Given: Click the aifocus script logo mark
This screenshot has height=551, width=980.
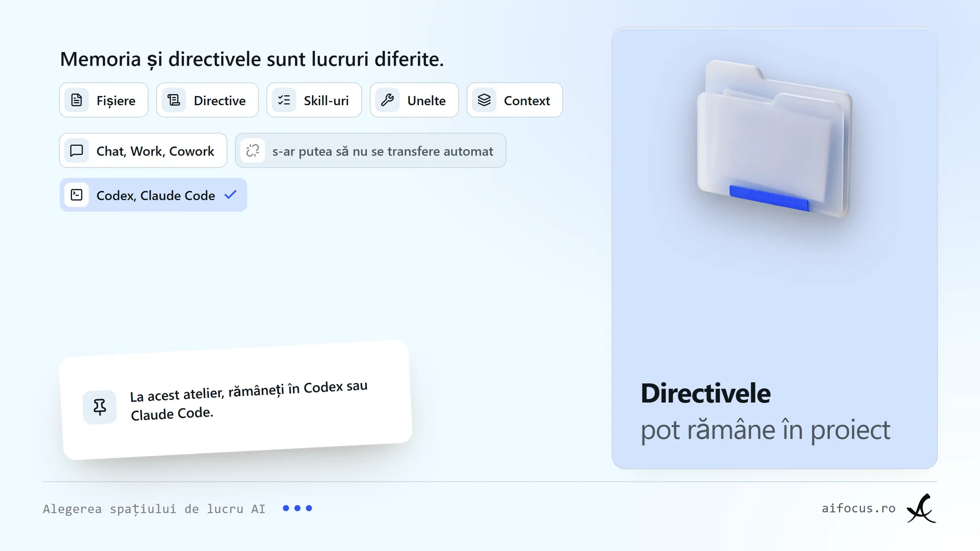Looking at the screenshot, I should [x=922, y=508].
